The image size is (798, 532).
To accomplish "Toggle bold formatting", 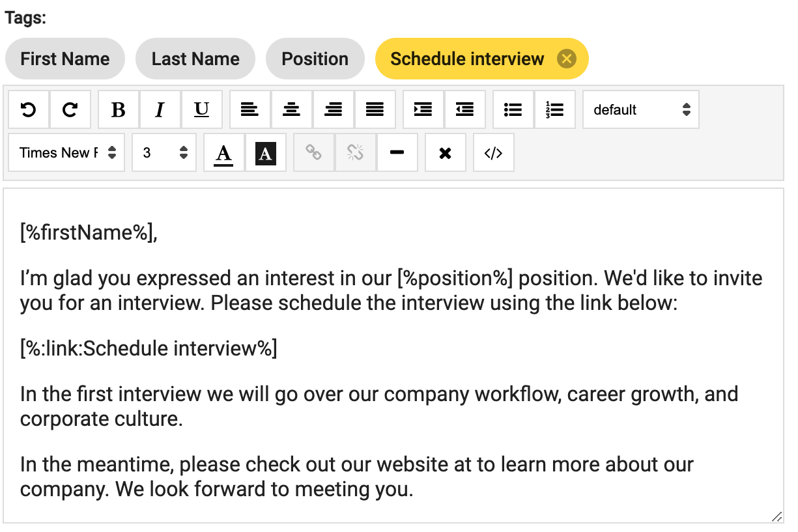I will click(x=118, y=109).
